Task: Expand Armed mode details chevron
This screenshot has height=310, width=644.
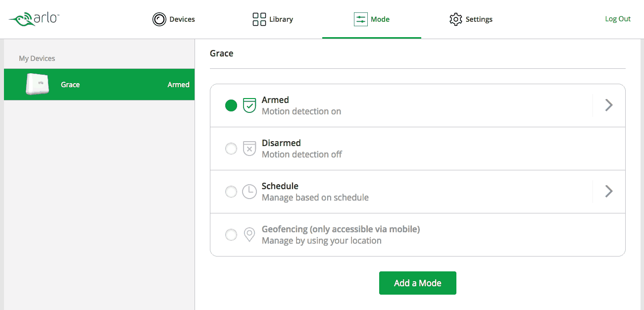Action: point(609,105)
